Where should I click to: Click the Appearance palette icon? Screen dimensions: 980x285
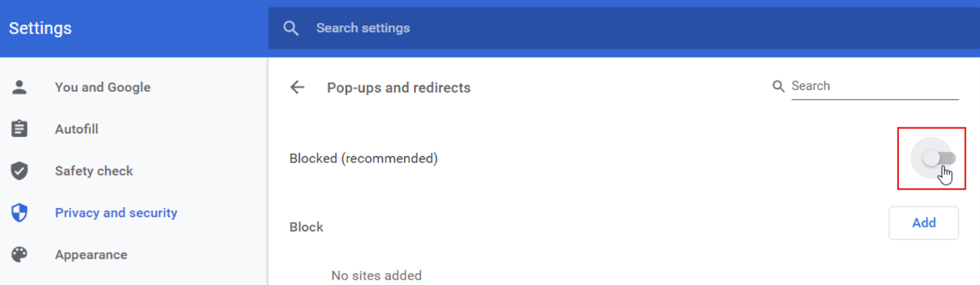(x=19, y=255)
